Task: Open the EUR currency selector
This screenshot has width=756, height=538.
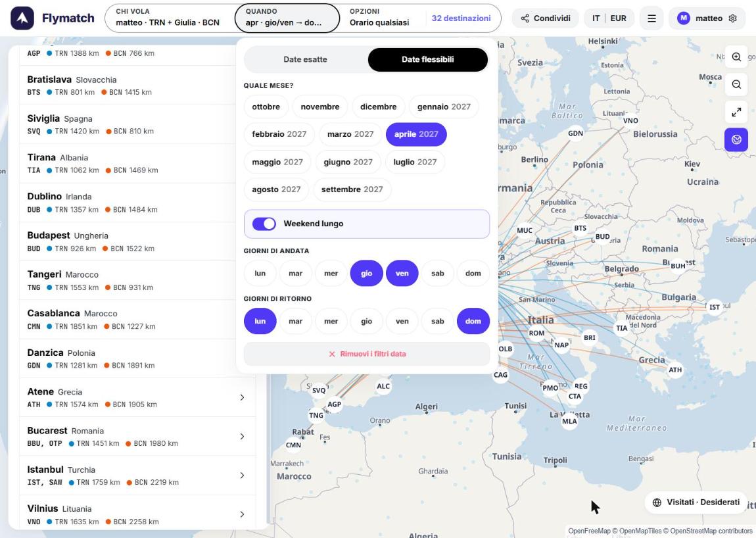Action: pyautogui.click(x=618, y=18)
